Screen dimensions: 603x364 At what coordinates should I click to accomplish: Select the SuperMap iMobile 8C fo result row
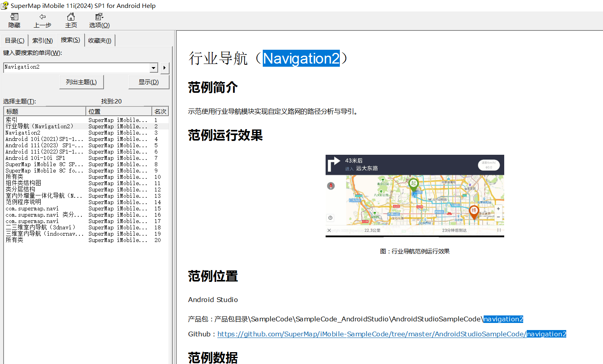pyautogui.click(x=86, y=171)
